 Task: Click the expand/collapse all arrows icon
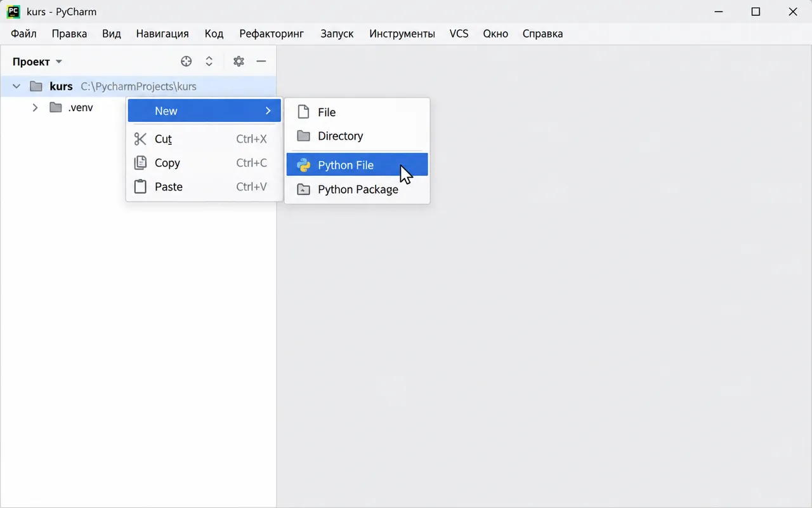pos(209,62)
